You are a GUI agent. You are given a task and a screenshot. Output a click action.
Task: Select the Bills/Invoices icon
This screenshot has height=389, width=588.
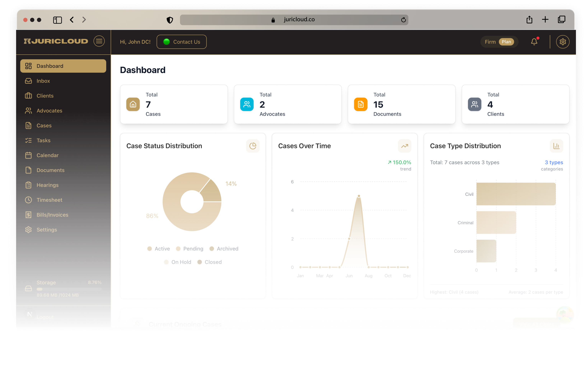(29, 215)
